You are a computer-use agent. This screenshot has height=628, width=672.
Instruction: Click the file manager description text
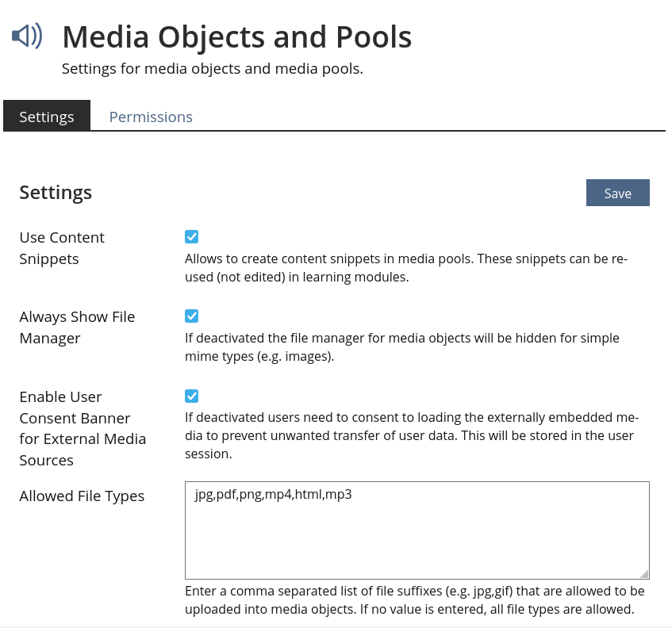(x=401, y=347)
